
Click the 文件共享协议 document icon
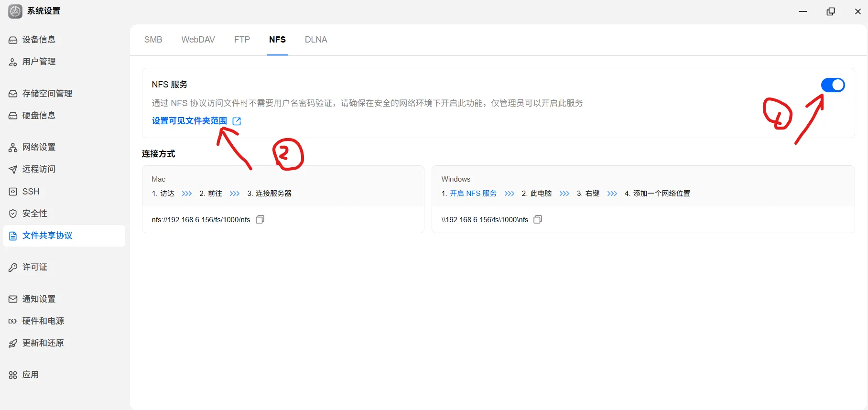[13, 236]
